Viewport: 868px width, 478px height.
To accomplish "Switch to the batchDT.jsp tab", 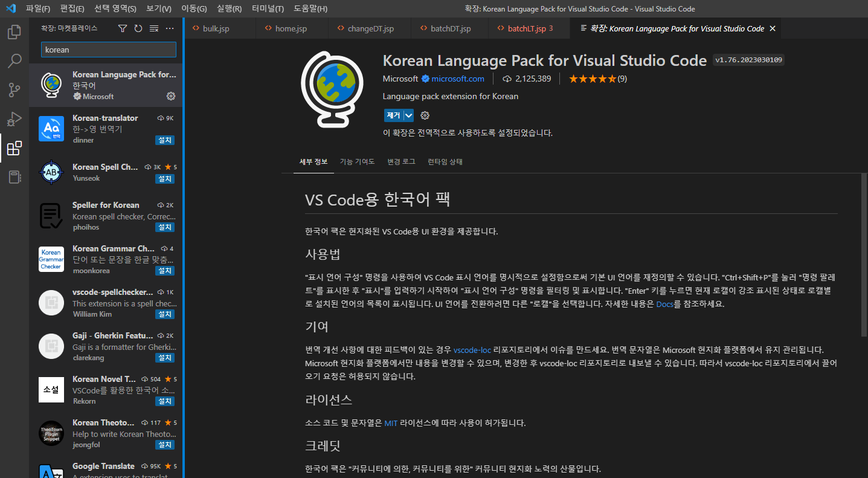I will pos(451,28).
